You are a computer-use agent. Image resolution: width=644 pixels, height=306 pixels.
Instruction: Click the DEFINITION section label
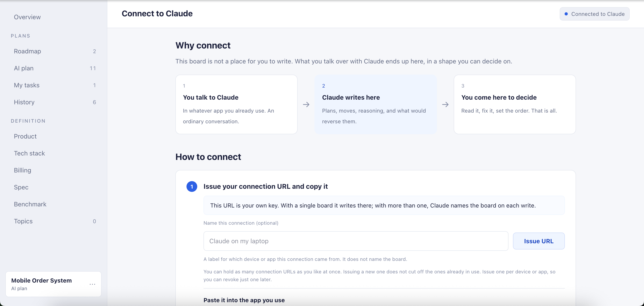(28, 121)
